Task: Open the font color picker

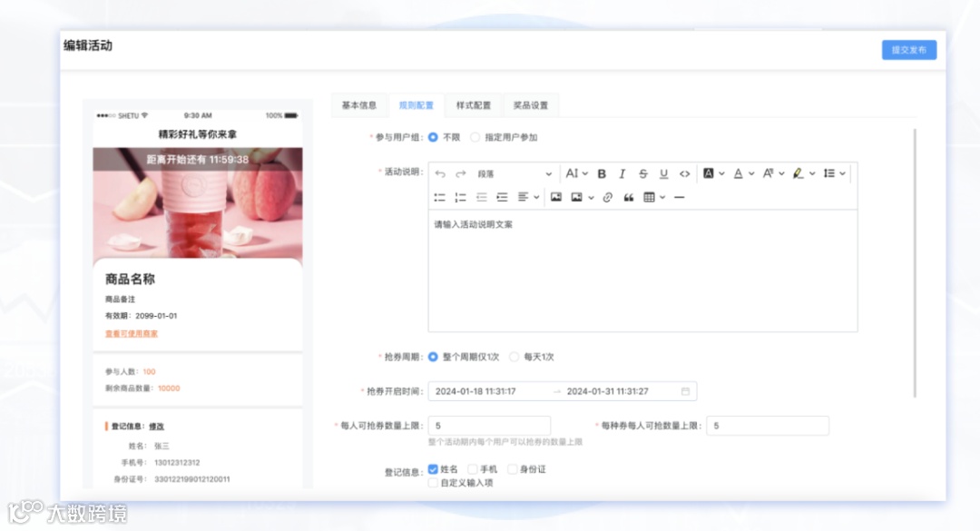Action: (743, 174)
